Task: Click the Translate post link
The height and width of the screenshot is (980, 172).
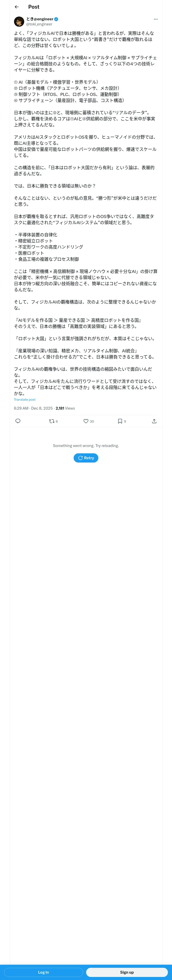Action: 25,399
